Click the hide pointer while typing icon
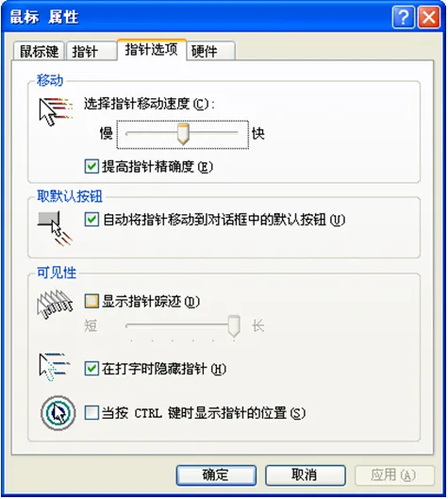 tap(55, 367)
